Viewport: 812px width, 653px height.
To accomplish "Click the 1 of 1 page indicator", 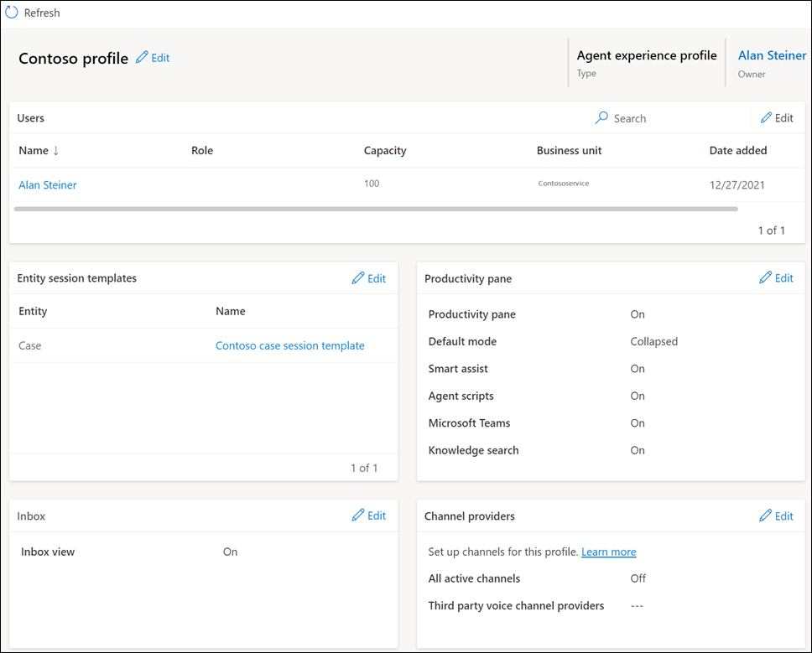I will click(771, 230).
